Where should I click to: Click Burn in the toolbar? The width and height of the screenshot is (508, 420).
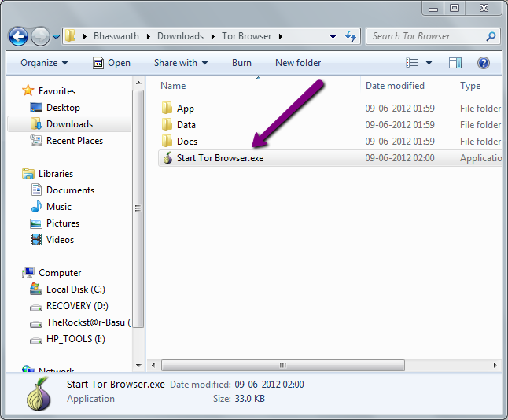(241, 63)
